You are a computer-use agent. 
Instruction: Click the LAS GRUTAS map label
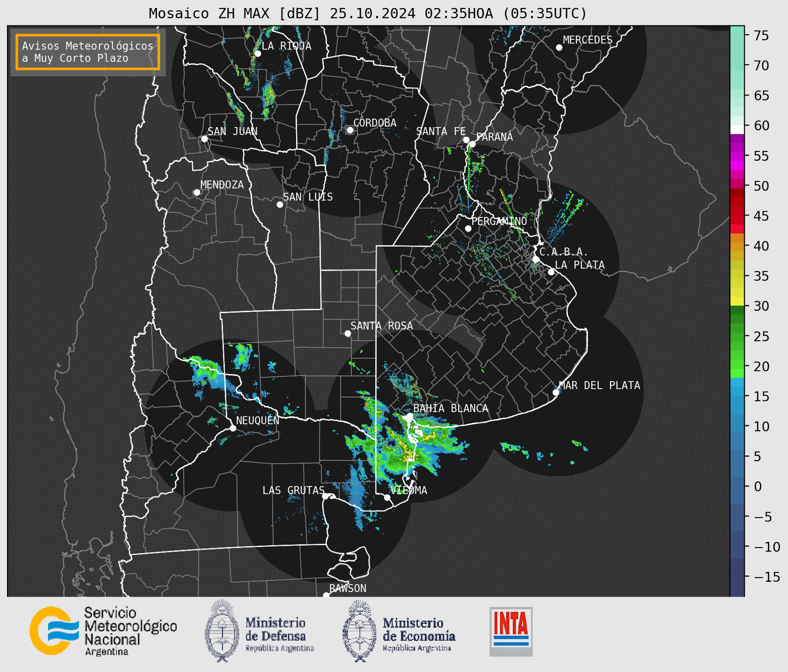[x=293, y=490]
